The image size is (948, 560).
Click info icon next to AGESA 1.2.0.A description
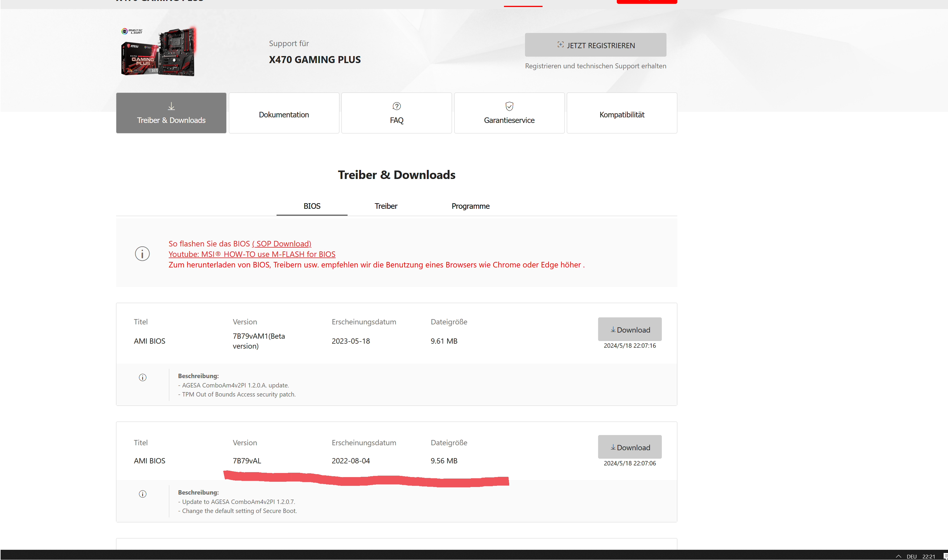(142, 377)
